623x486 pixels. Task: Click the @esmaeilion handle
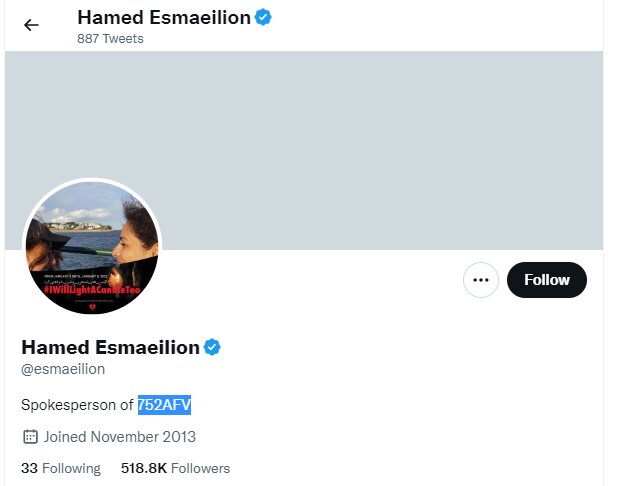(x=63, y=369)
